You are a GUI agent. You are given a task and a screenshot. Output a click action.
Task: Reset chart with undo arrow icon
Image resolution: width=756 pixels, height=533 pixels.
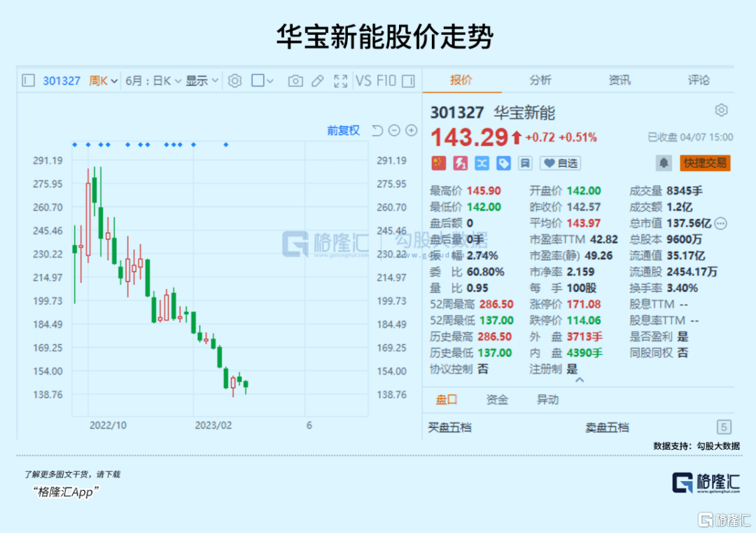coord(377,130)
